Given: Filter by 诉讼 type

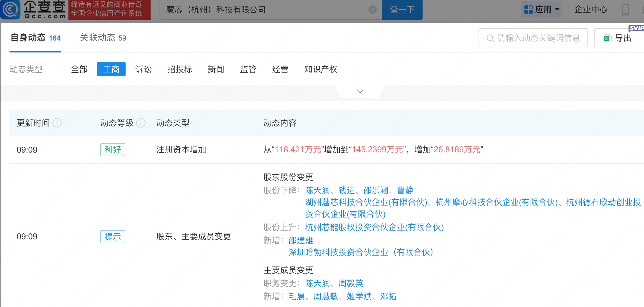Looking at the screenshot, I should click(143, 69).
